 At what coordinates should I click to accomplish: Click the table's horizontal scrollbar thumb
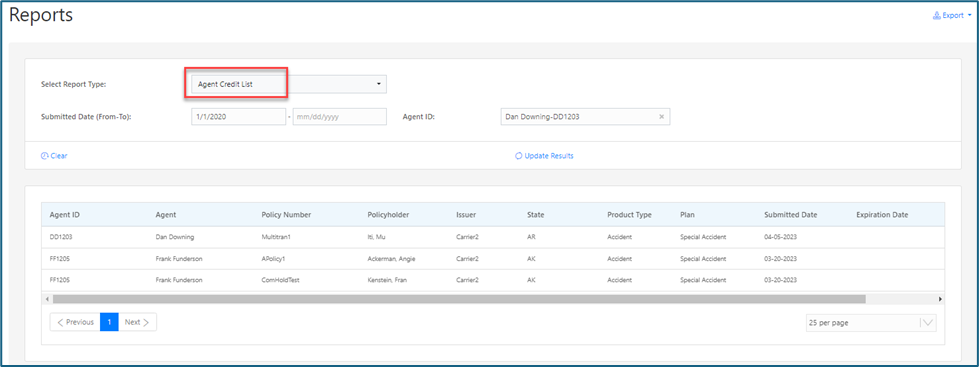tap(460, 300)
